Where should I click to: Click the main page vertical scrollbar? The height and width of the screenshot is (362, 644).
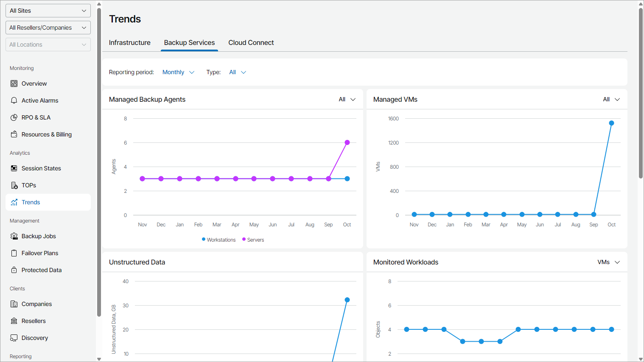pos(641,93)
